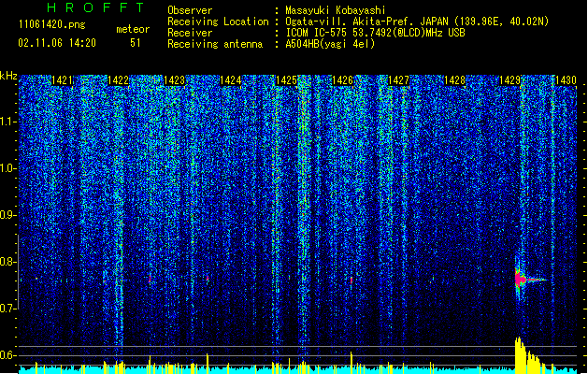Click the small pink echo between 1423 and 1424
Screen dimensions: 588x374
(x=208, y=279)
